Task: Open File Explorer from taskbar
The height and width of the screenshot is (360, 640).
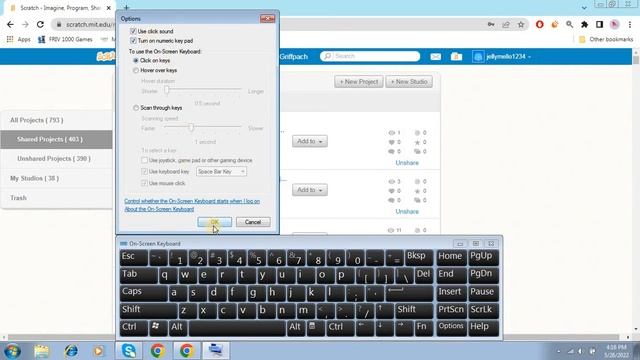Action: (x=41, y=351)
